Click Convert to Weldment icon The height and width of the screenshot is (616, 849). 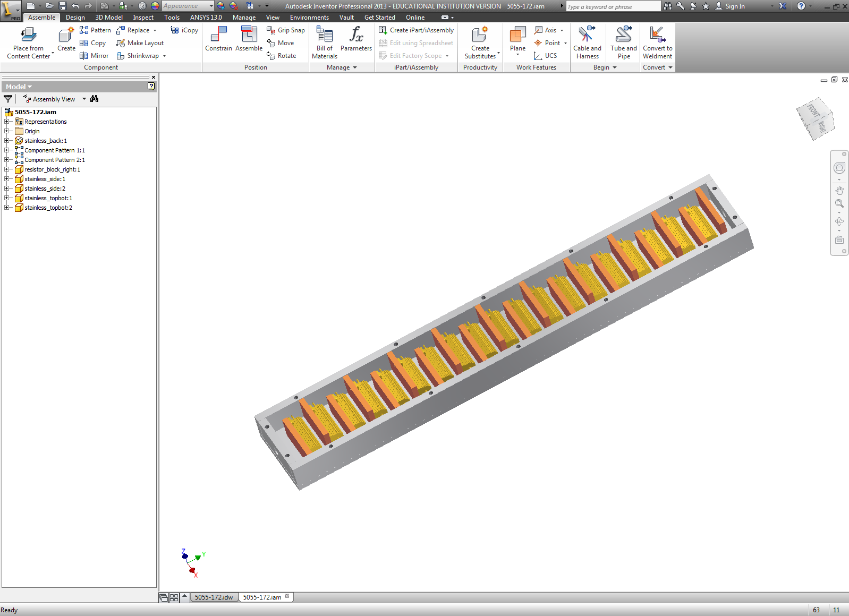pos(657,34)
